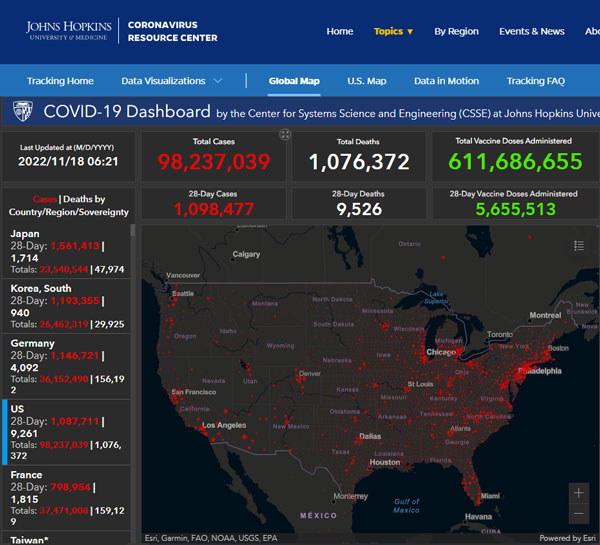
Task: Open Events & News menu item
Action: 532,31
